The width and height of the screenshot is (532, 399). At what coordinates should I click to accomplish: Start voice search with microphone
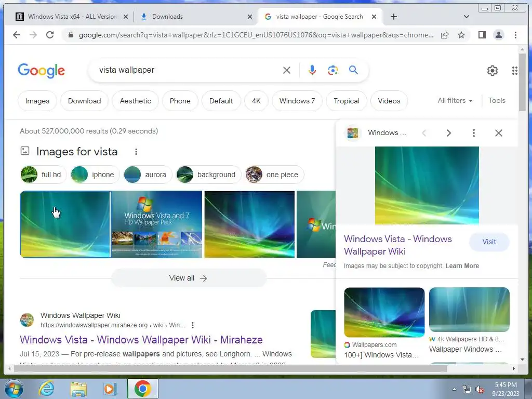click(312, 70)
